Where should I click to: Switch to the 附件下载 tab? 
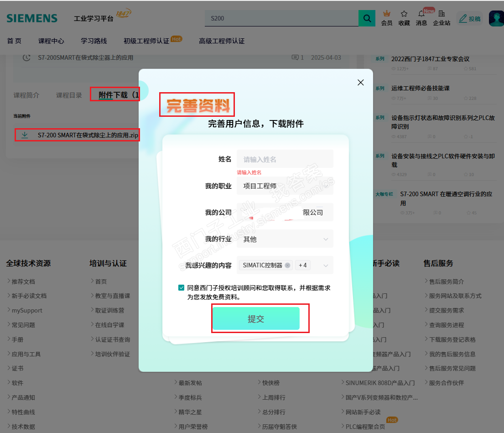coord(118,95)
